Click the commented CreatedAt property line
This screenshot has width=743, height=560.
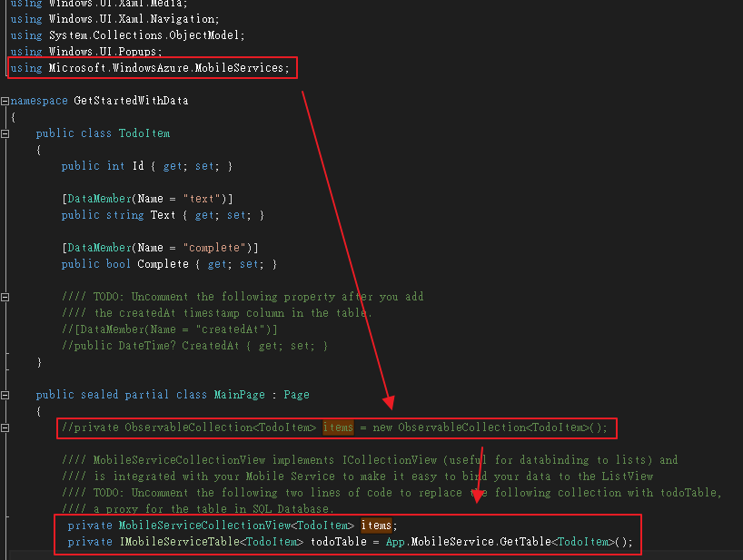click(x=194, y=346)
